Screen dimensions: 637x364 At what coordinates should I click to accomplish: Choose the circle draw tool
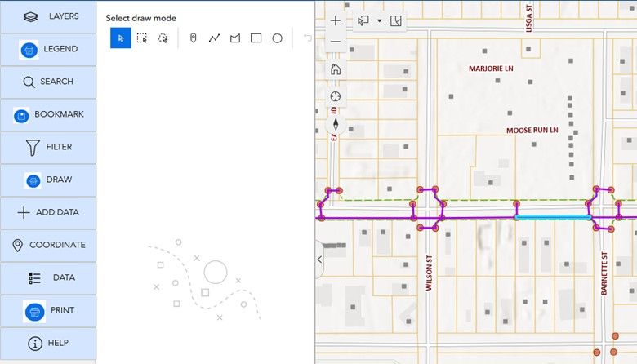pyautogui.click(x=277, y=38)
